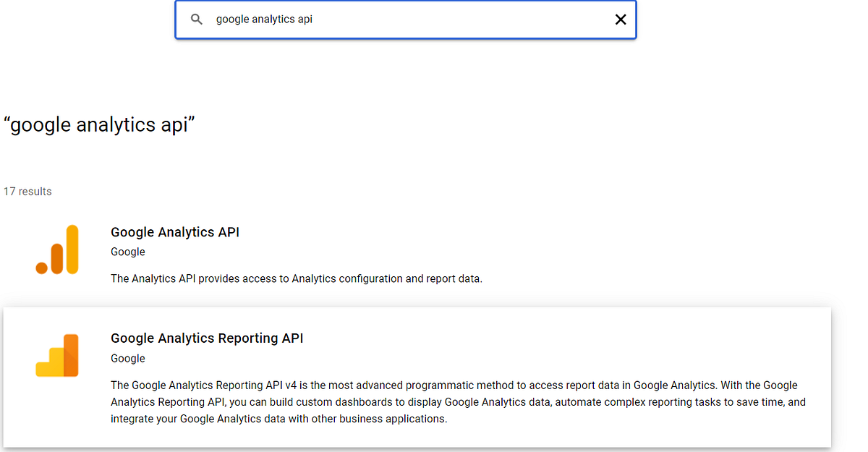Open the Google Analytics API result
The width and height of the screenshot is (868, 452).
(175, 232)
